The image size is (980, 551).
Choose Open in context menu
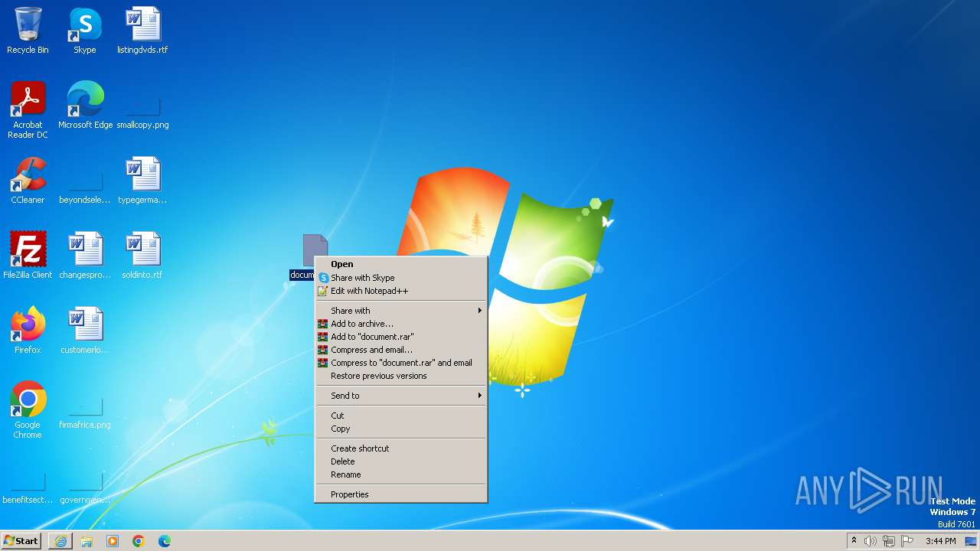tap(401, 264)
